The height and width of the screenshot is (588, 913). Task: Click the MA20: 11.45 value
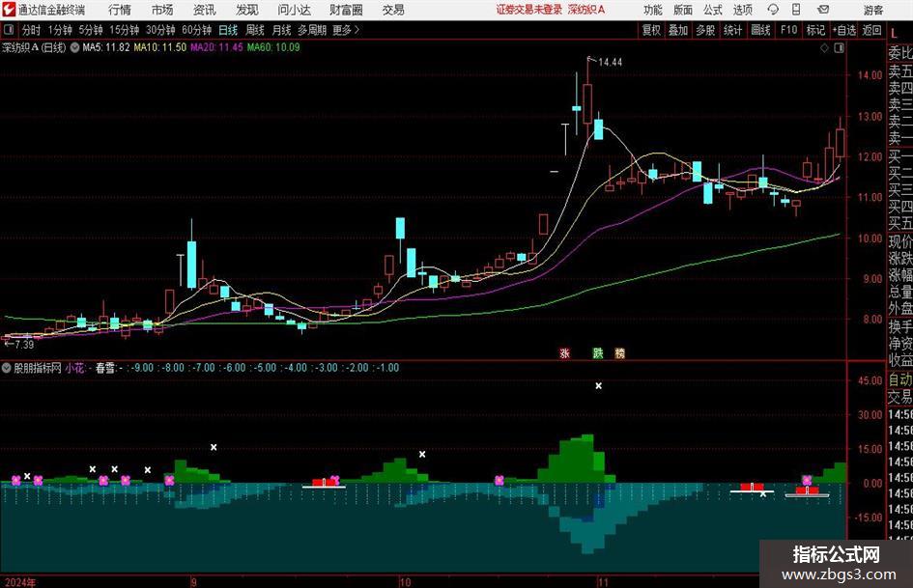tap(216, 47)
